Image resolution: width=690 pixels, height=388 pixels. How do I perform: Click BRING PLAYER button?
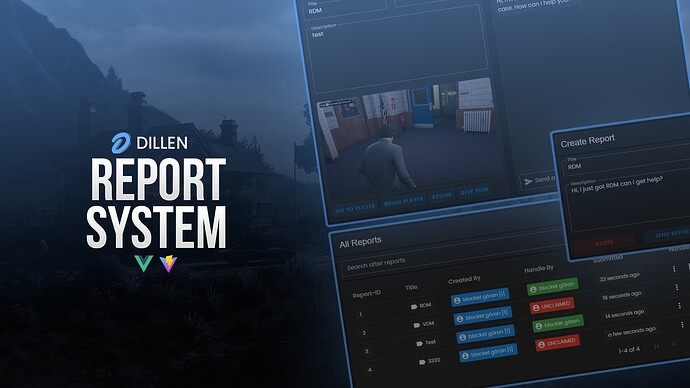click(x=404, y=201)
